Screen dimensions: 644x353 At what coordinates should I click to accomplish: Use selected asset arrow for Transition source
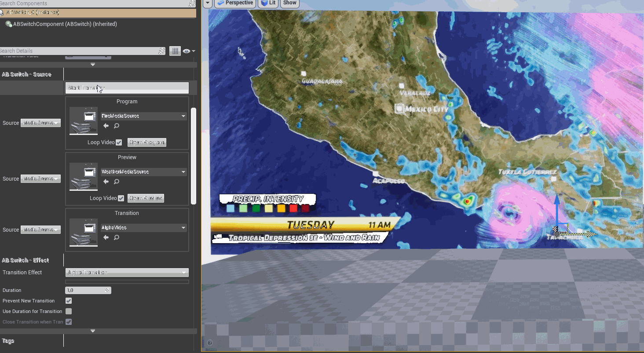106,237
